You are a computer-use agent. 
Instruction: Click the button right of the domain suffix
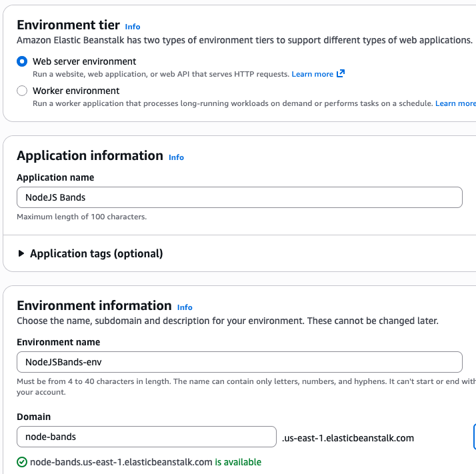pyautogui.click(x=474, y=437)
